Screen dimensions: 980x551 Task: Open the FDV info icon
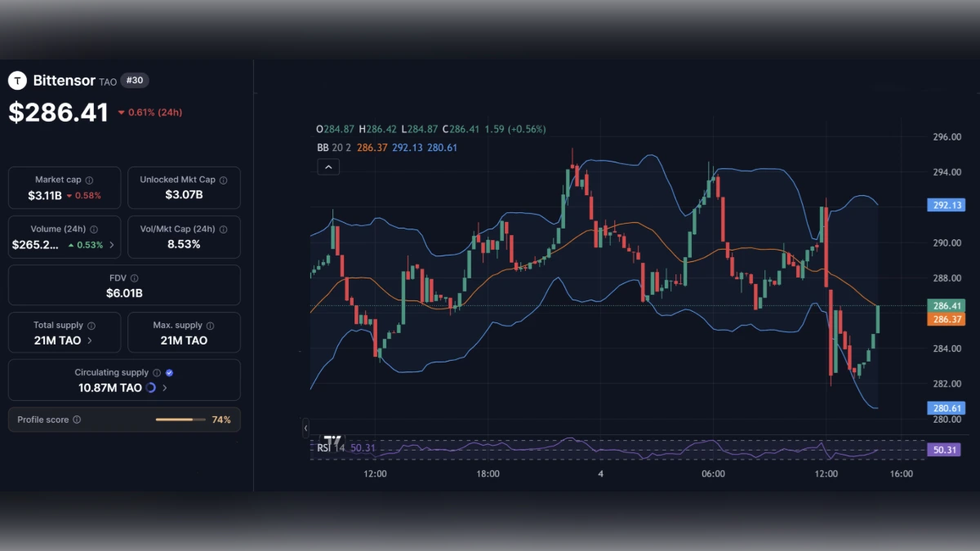[135, 278]
